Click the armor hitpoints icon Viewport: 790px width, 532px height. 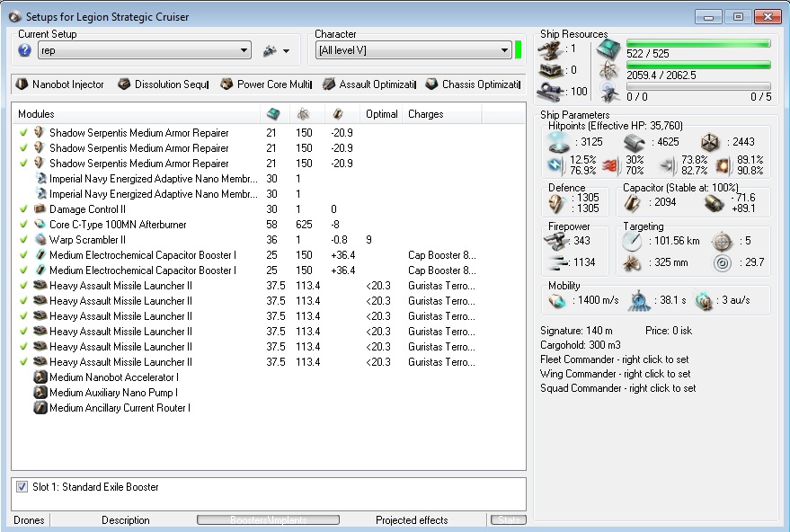point(635,142)
